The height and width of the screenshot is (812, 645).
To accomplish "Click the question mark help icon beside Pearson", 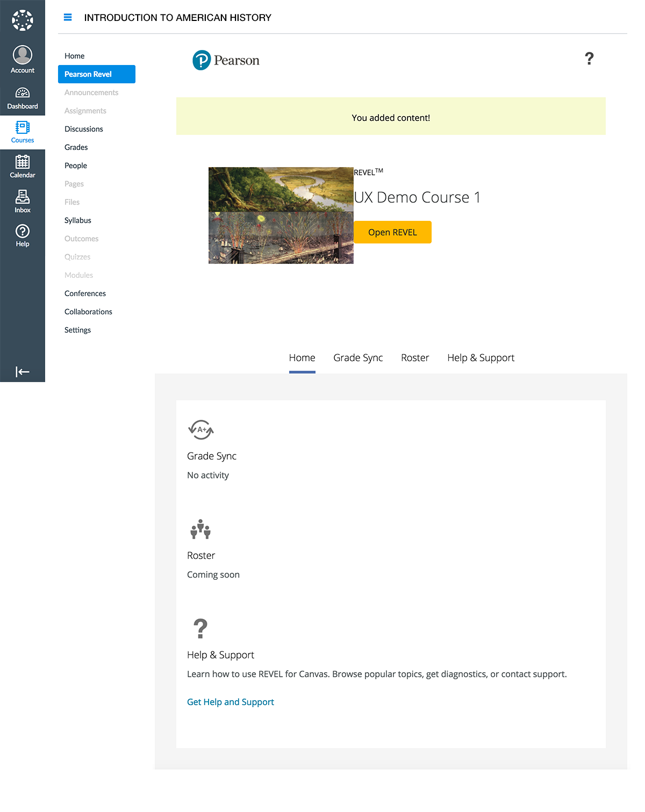I will tap(589, 59).
